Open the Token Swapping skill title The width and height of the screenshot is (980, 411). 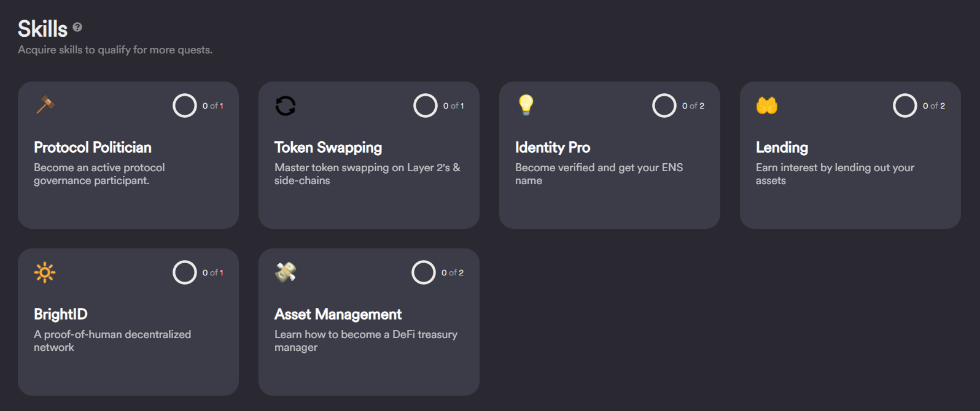click(328, 148)
